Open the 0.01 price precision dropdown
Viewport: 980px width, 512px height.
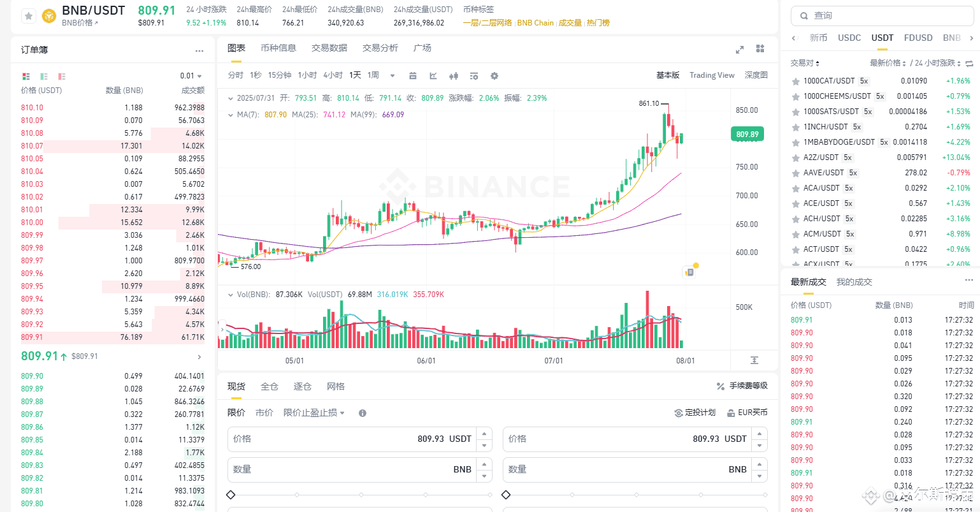191,76
